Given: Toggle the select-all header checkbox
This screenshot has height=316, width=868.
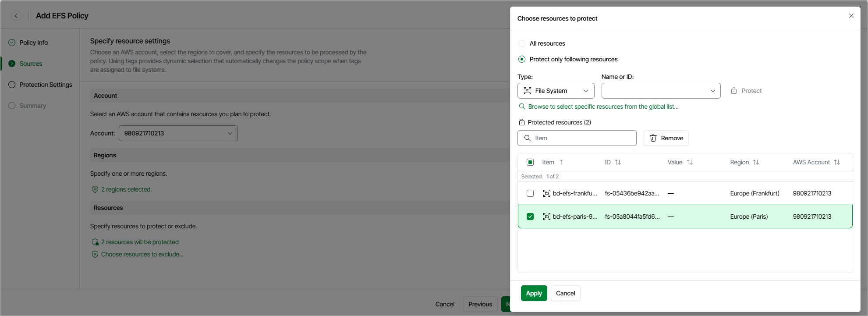Looking at the screenshot, I should click(530, 162).
